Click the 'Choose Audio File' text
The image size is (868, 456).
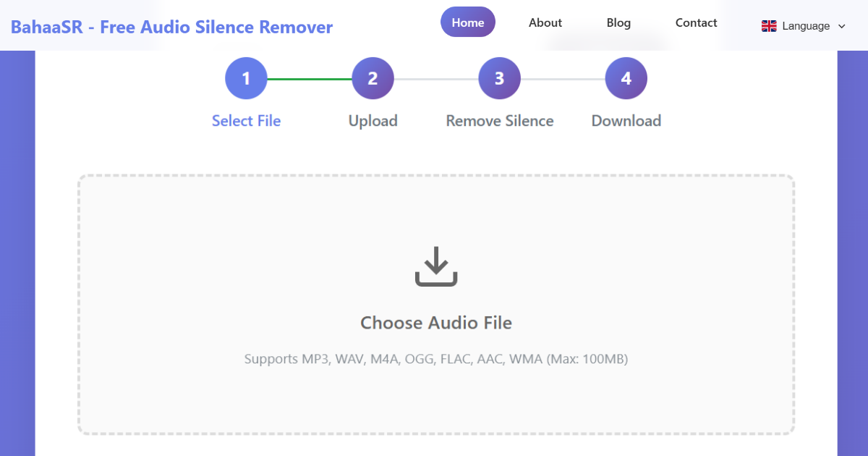tap(436, 323)
